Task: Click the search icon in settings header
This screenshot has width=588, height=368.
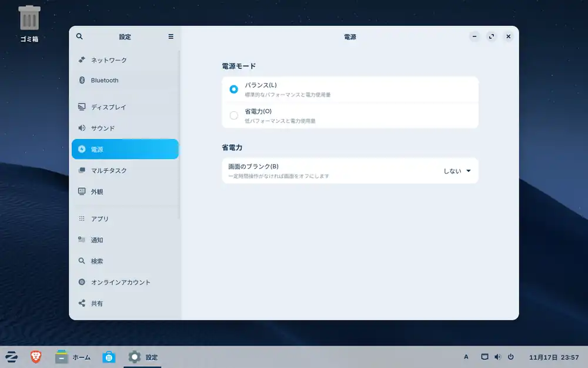Action: coord(79,37)
